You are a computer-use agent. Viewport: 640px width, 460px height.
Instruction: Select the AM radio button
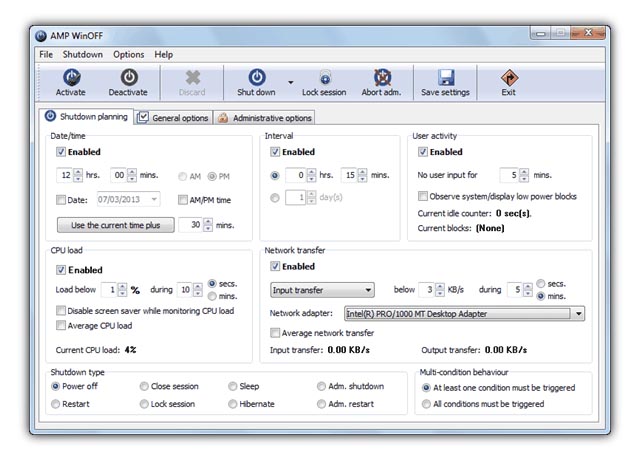(x=182, y=176)
